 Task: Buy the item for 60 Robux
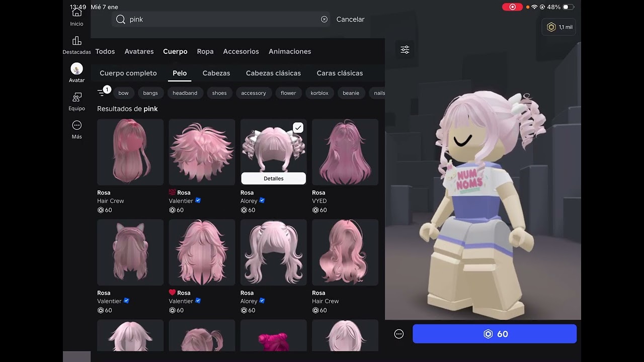[495, 334]
